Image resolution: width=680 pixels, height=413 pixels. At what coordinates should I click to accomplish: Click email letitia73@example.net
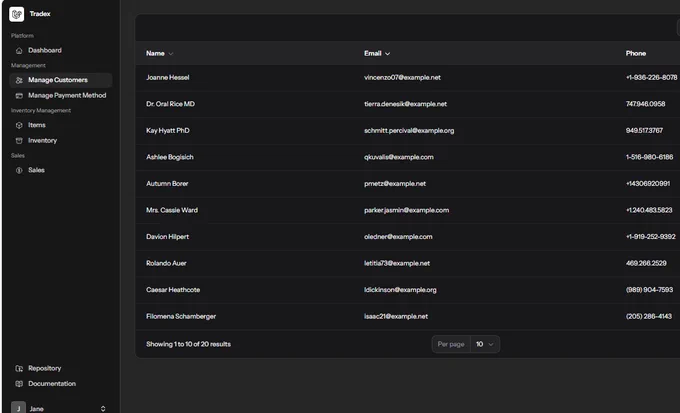point(397,263)
